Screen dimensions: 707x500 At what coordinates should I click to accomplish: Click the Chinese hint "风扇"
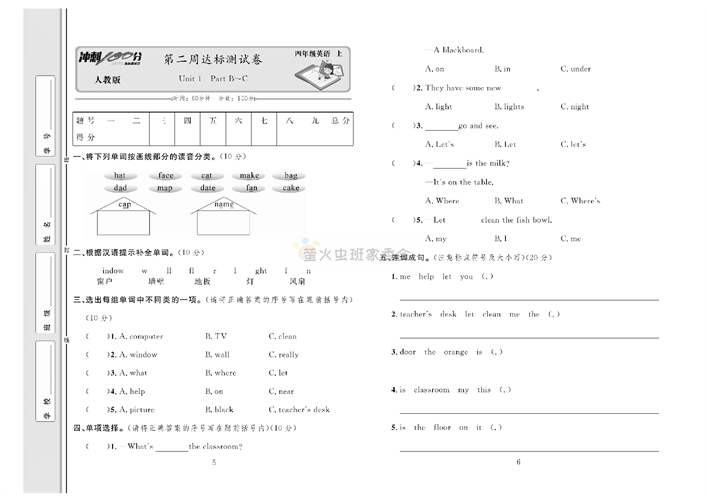click(297, 281)
